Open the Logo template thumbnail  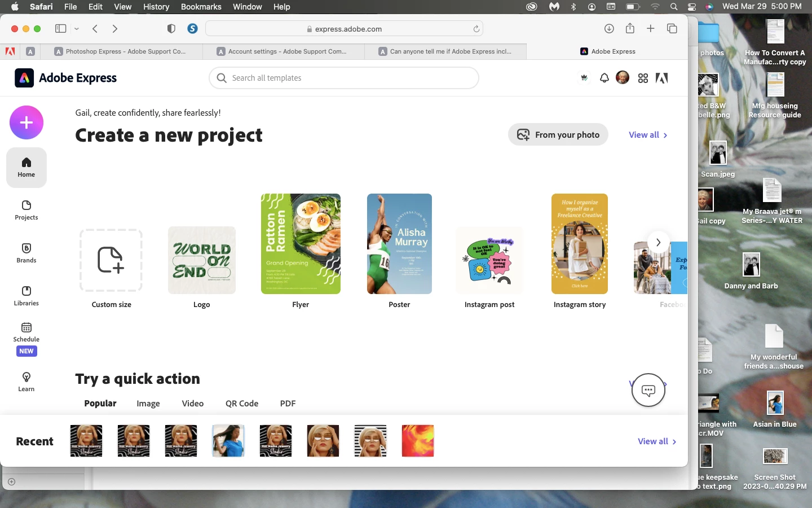click(x=202, y=260)
